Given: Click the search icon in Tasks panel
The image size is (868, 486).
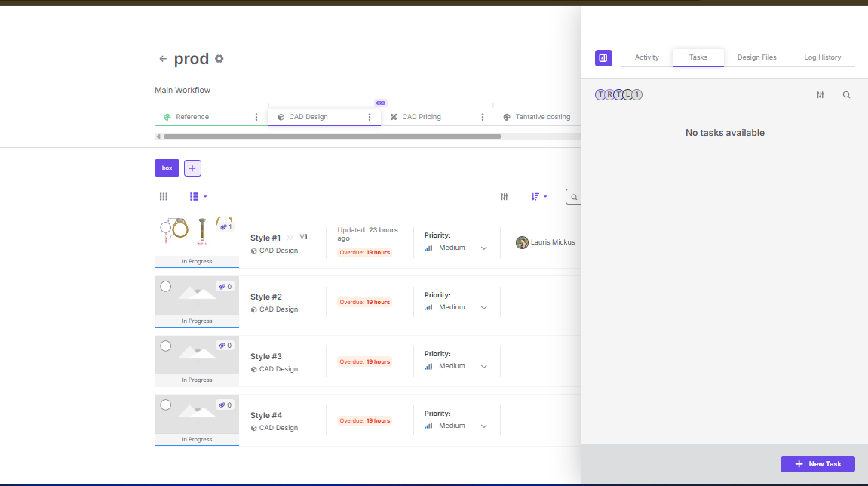Looking at the screenshot, I should coord(846,95).
